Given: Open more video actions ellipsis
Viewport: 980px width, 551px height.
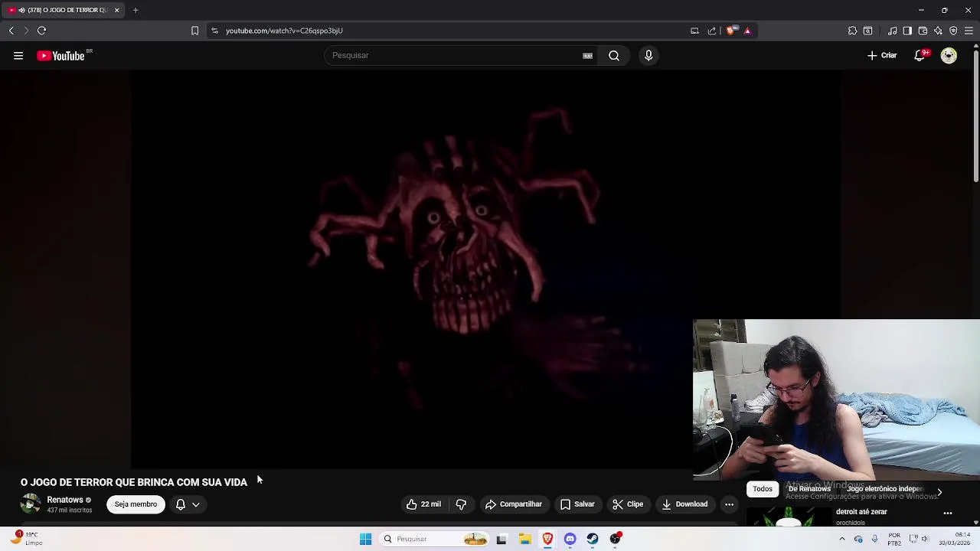Looking at the screenshot, I should [729, 504].
